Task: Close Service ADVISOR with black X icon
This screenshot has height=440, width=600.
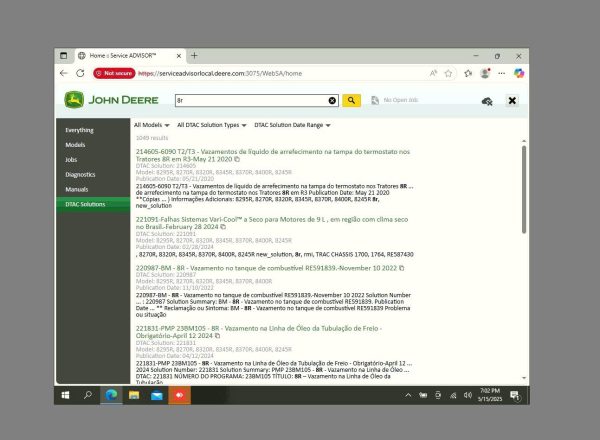Action: point(512,100)
